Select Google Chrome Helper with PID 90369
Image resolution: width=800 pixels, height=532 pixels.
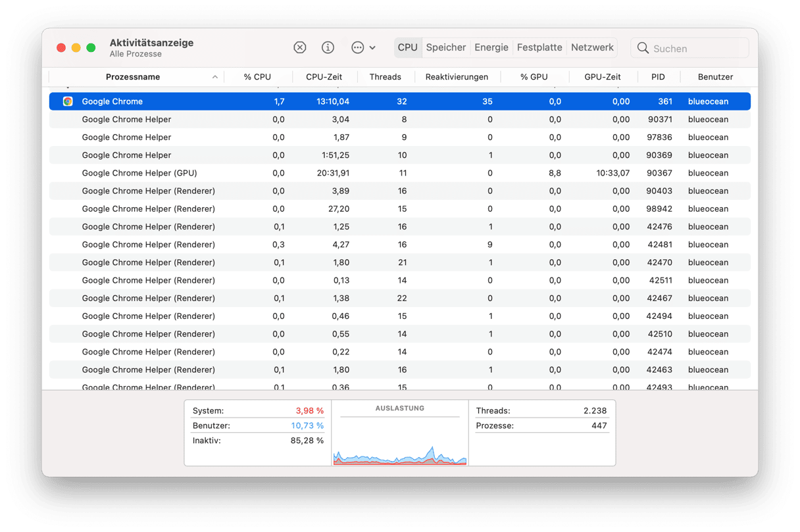[x=400, y=155]
